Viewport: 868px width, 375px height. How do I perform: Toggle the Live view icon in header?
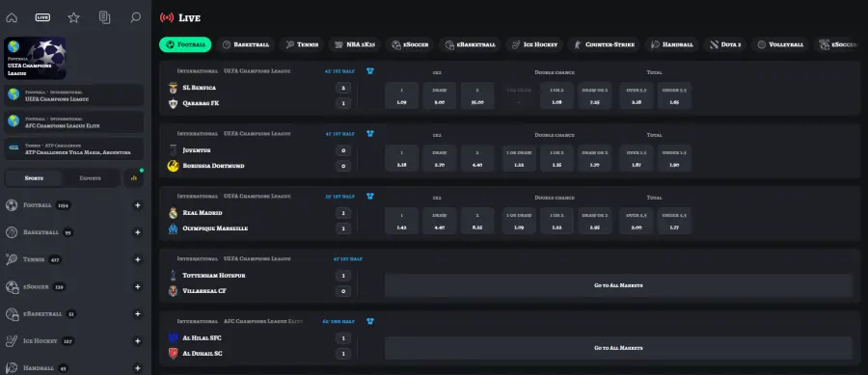pos(42,17)
